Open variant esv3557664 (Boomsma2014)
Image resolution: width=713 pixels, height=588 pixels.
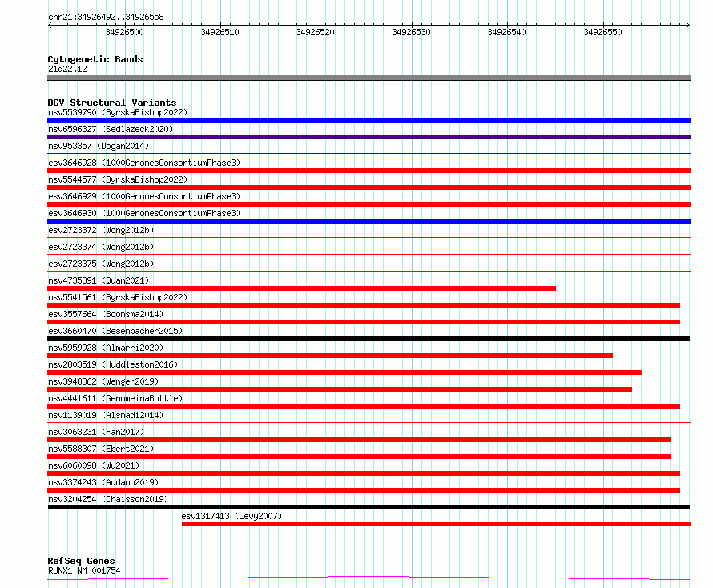pos(106,314)
